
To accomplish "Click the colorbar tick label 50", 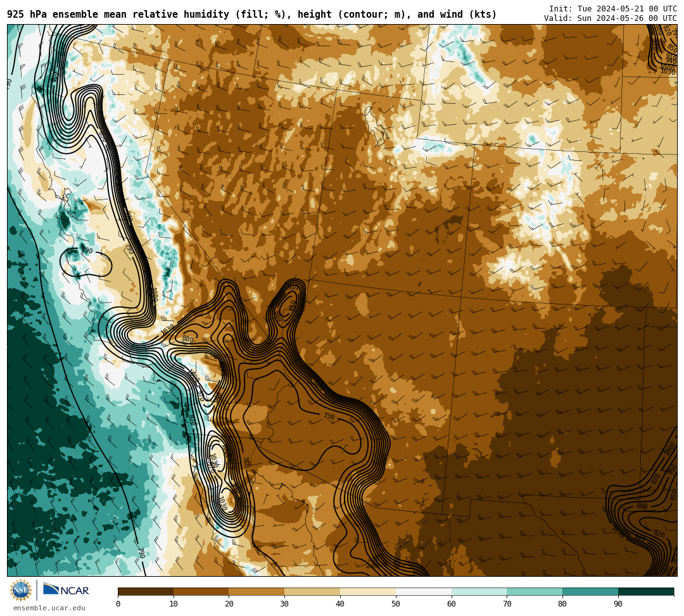I will 396,604.
